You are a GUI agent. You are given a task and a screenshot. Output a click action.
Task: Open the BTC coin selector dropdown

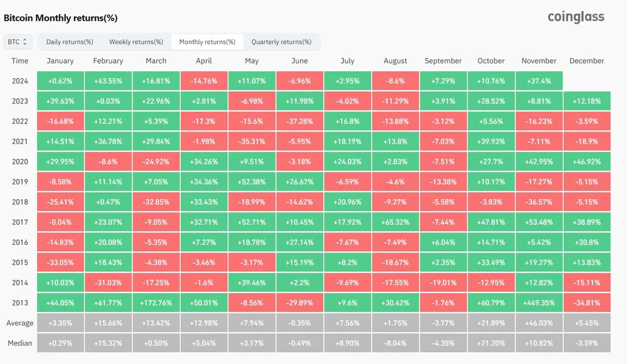coord(18,41)
